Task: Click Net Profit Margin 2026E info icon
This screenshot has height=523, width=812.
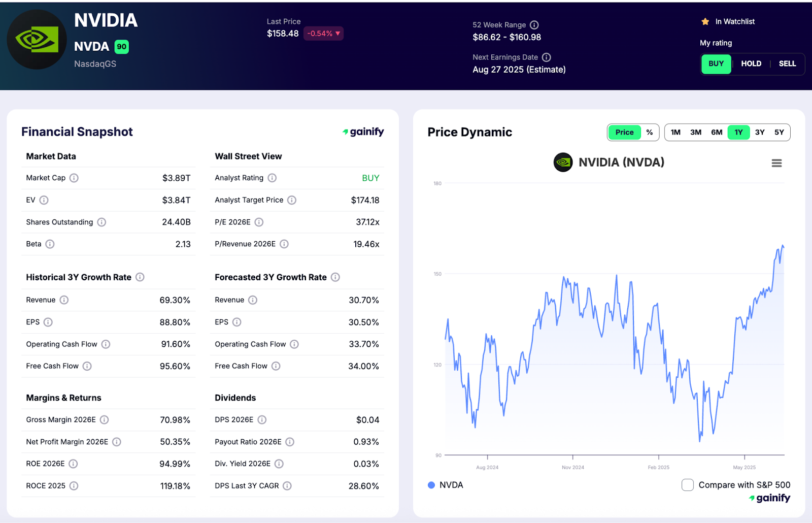Action: [x=117, y=442]
